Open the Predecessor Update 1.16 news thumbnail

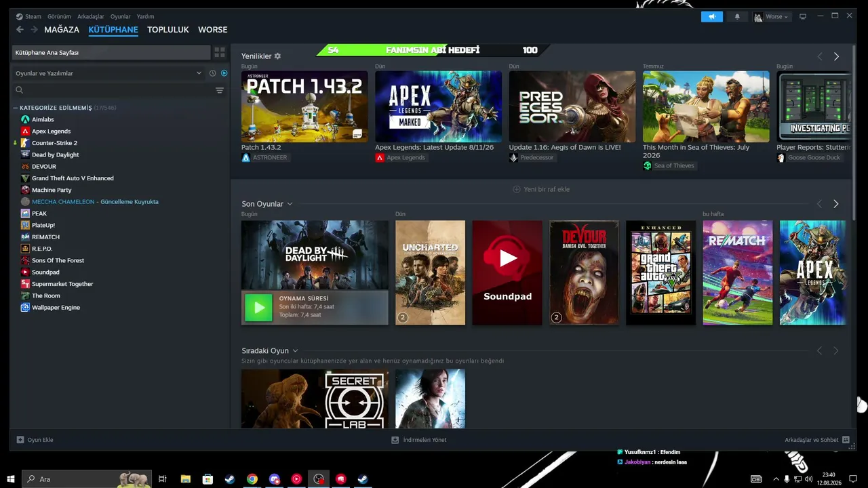pos(572,106)
